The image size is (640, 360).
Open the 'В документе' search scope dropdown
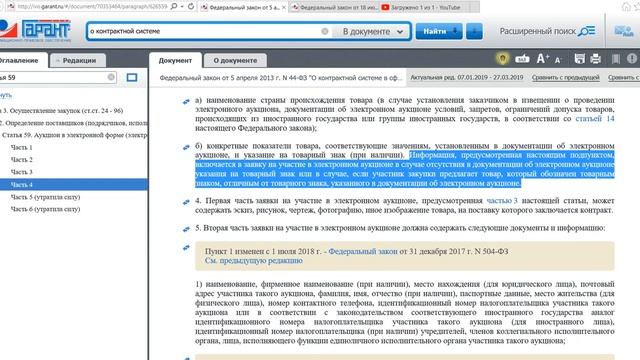(373, 31)
